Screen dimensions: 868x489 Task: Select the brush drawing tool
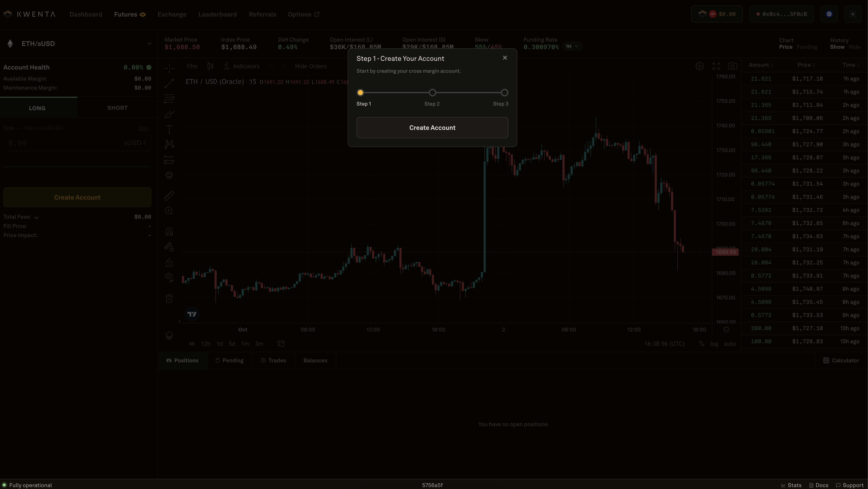click(x=169, y=114)
